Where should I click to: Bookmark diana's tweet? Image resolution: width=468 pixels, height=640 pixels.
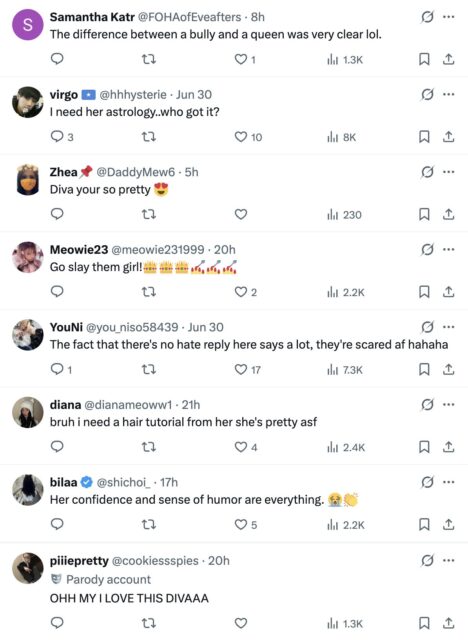click(424, 447)
